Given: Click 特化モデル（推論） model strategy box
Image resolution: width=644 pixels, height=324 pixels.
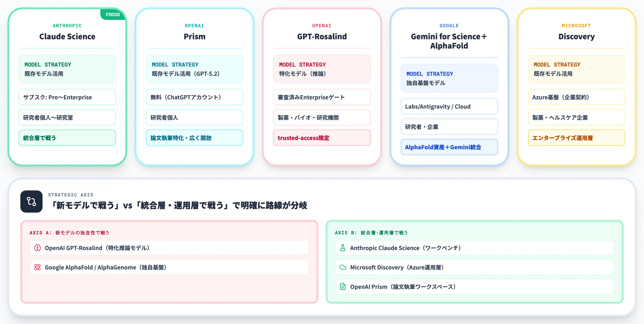Looking at the screenshot, I should pos(322,69).
